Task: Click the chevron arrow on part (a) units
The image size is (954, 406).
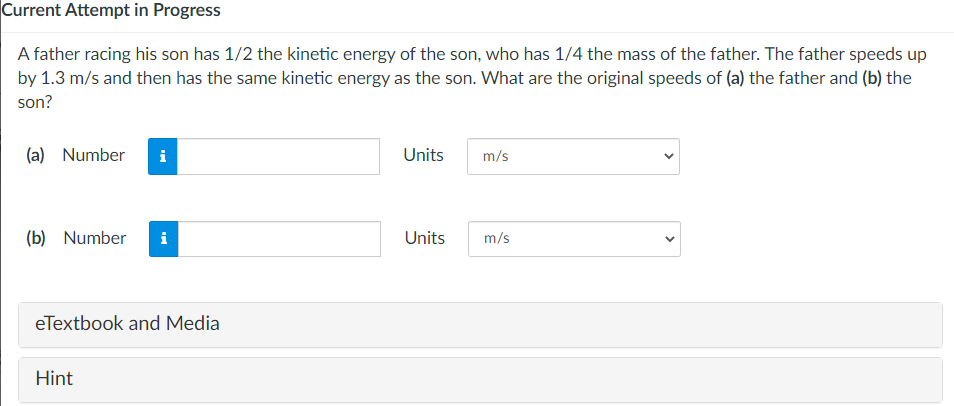Action: (667, 157)
